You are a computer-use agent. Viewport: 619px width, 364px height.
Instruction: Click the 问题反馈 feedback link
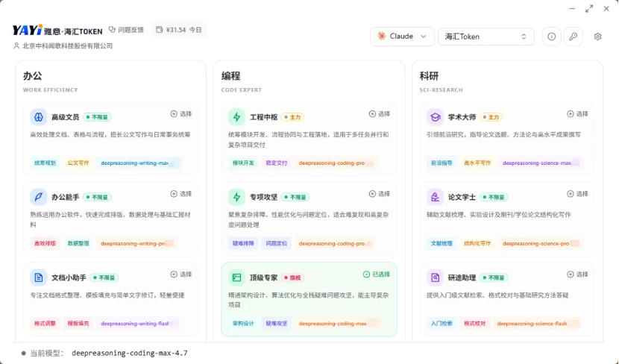[126, 30]
